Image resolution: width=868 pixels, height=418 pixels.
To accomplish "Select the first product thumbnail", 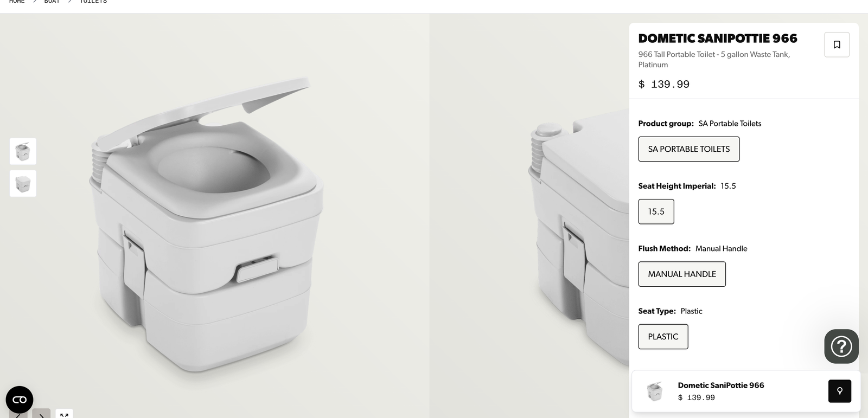I will 23,151.
